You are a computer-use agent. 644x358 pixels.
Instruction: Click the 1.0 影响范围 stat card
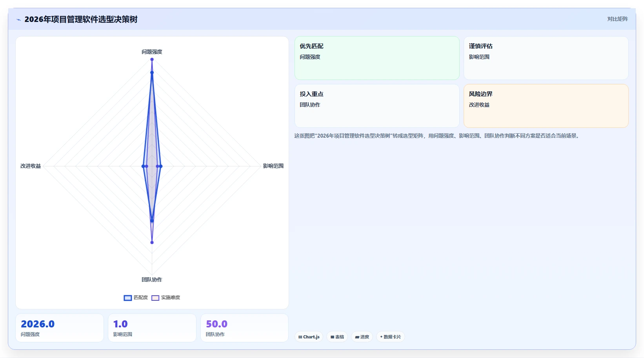pos(152,328)
